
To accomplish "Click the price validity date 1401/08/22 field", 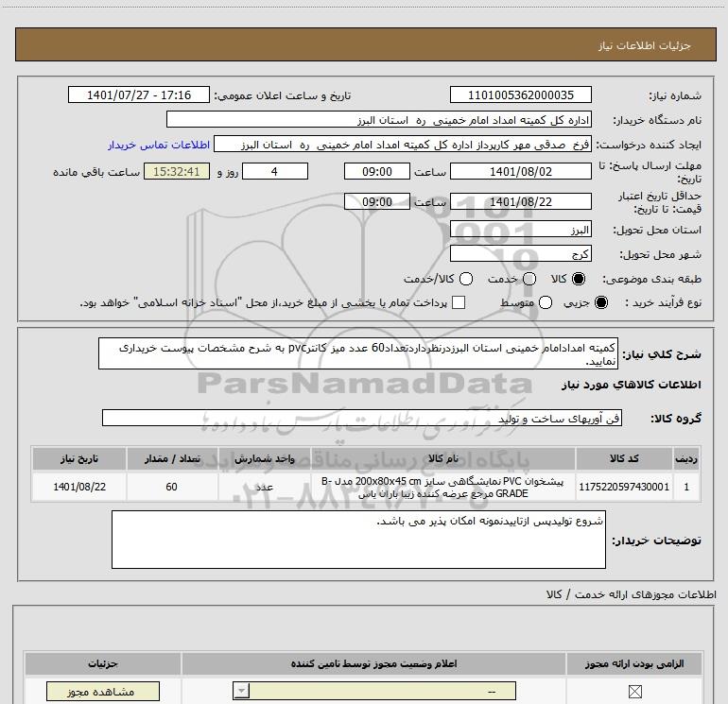I will click(520, 202).
